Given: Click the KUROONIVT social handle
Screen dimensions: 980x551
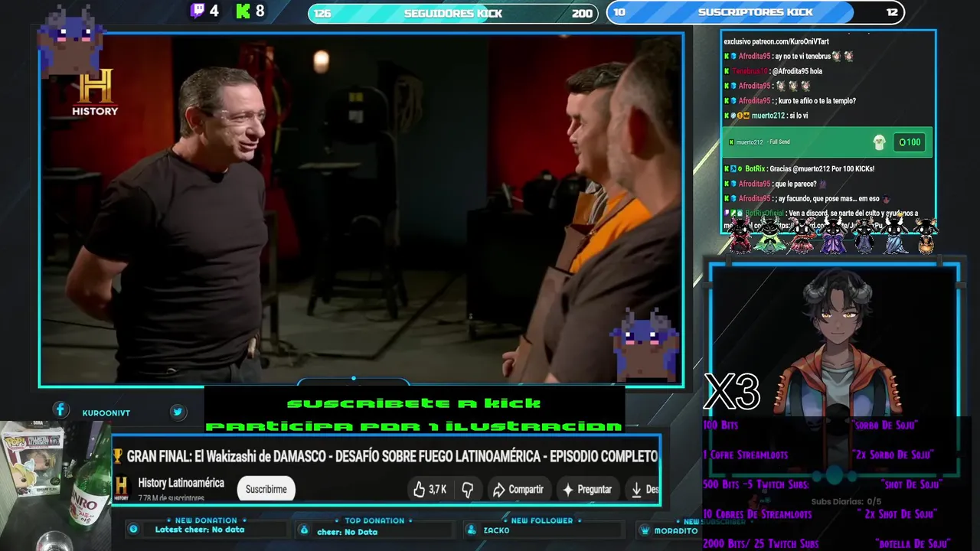Looking at the screenshot, I should click(x=106, y=412).
